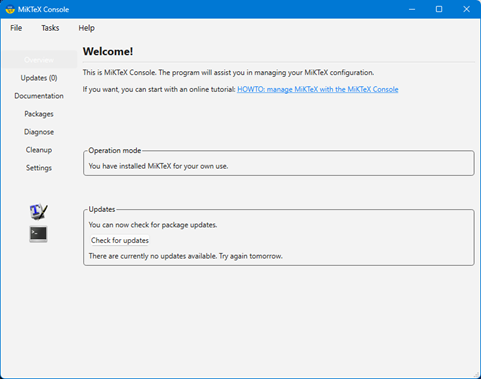Click the Updates group box label

click(x=102, y=209)
